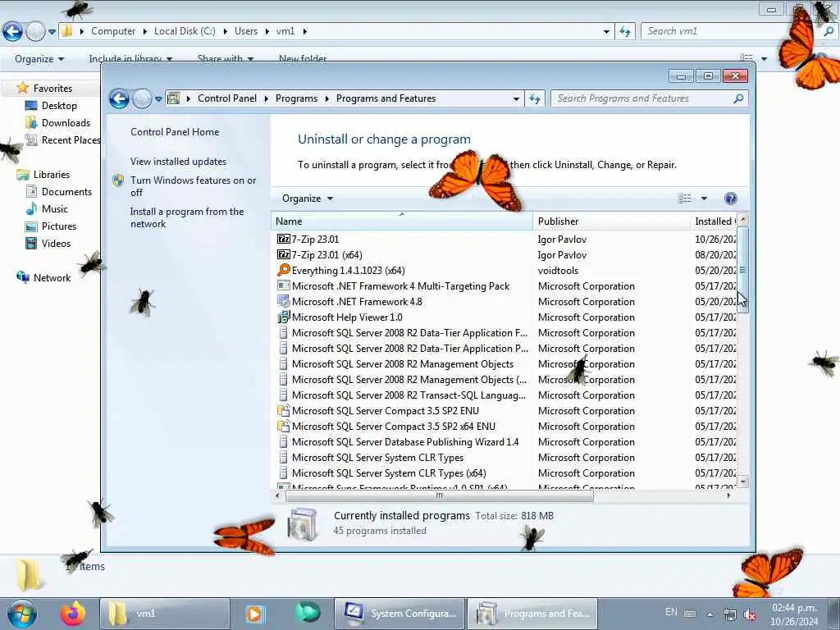
Task: Click the search magnifier in Programs and Features
Action: (738, 98)
